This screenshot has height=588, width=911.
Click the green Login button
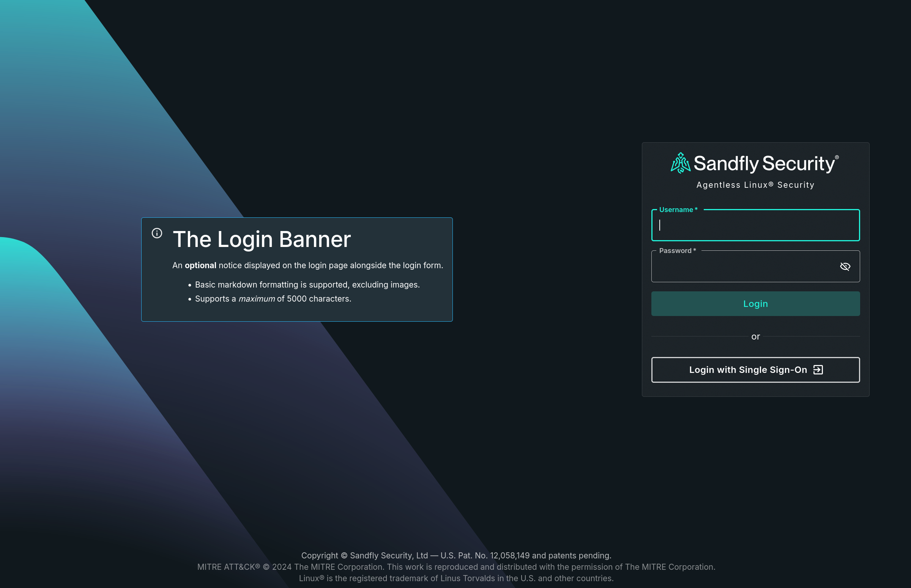click(755, 303)
